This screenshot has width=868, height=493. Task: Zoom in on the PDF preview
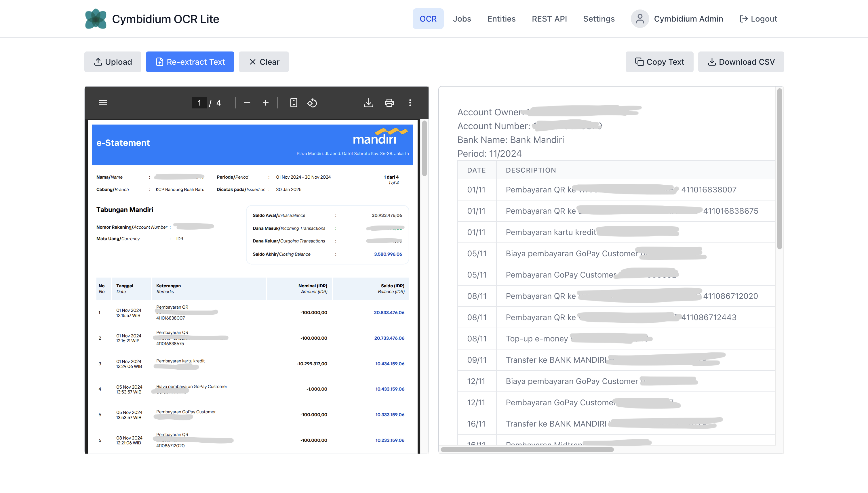click(x=266, y=103)
